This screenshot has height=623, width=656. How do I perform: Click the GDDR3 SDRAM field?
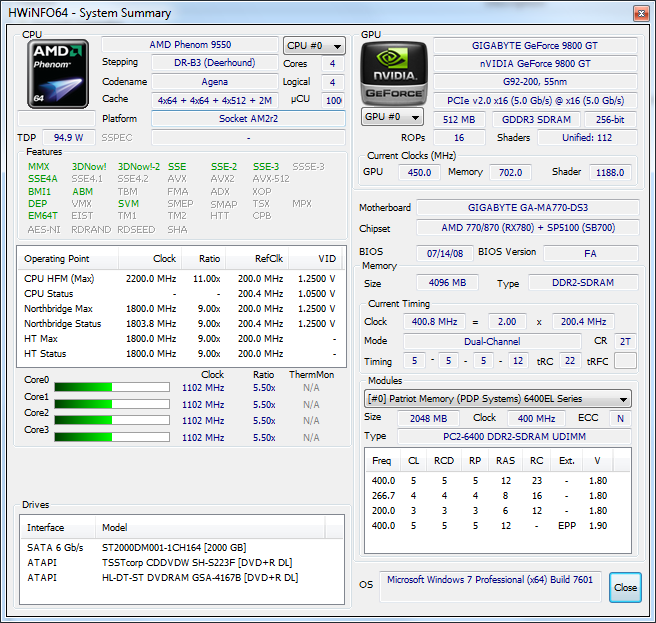[x=536, y=120]
